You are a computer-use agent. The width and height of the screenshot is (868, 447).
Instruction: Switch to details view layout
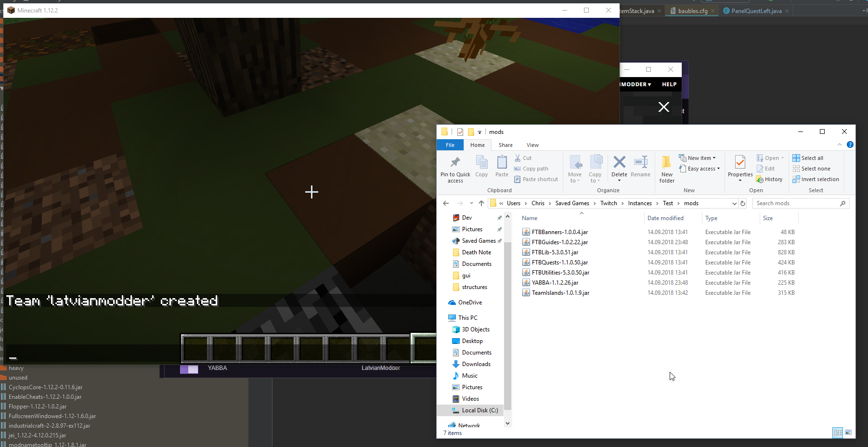point(838,433)
